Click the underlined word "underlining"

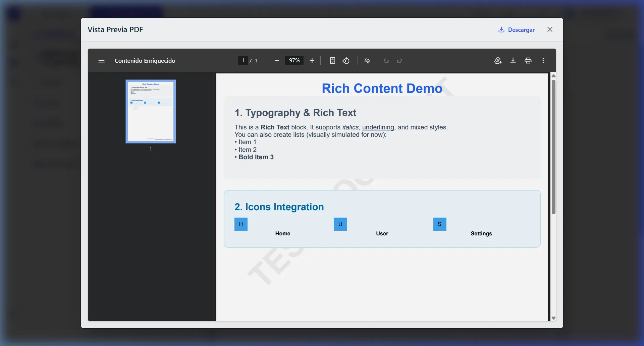[x=378, y=127]
